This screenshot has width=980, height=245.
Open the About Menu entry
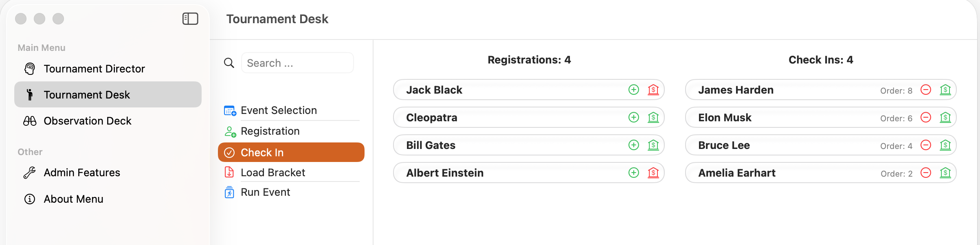[73, 199]
